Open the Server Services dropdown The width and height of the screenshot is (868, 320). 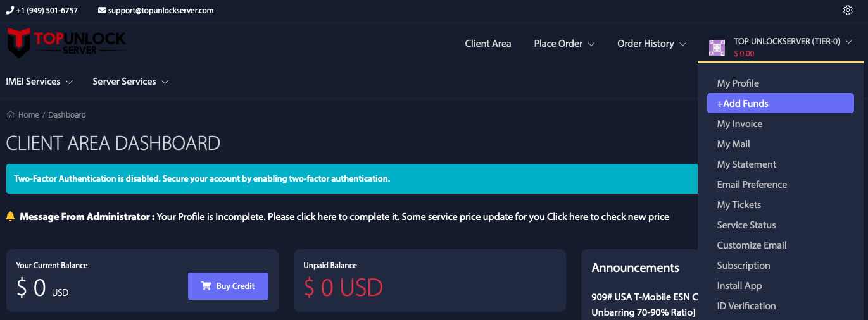click(x=130, y=82)
